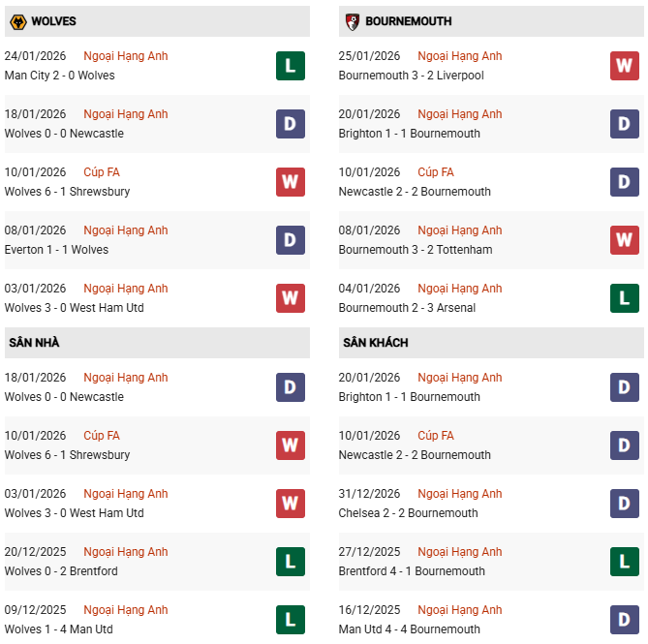Click the L badge for Man City vs Wolves

click(290, 66)
